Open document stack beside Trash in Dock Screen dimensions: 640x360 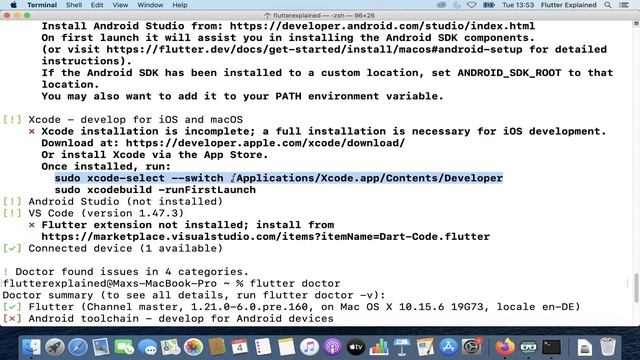tap(584, 347)
